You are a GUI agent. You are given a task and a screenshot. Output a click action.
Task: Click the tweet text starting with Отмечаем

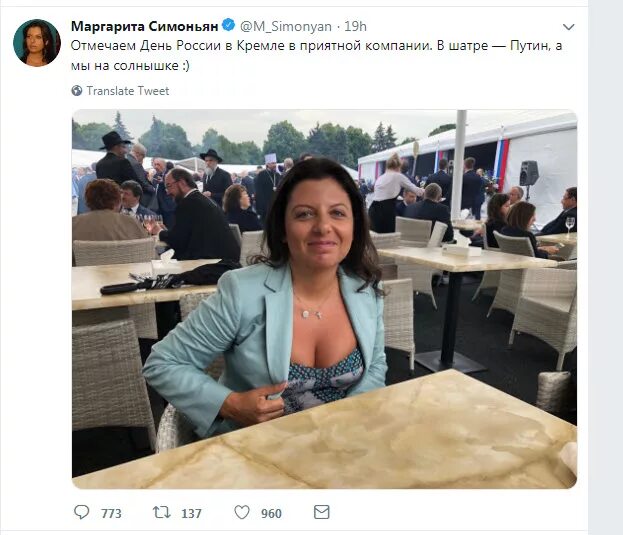(316, 56)
